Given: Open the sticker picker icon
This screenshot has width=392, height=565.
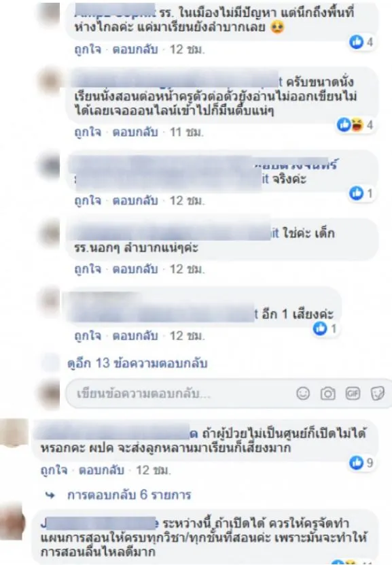Looking at the screenshot, I should coord(377,394).
